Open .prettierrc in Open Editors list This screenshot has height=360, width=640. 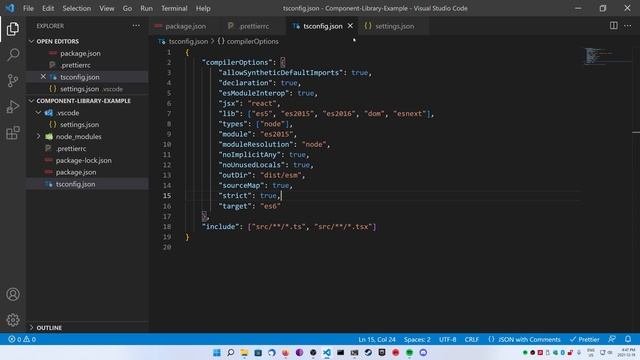pyautogui.click(x=75, y=65)
